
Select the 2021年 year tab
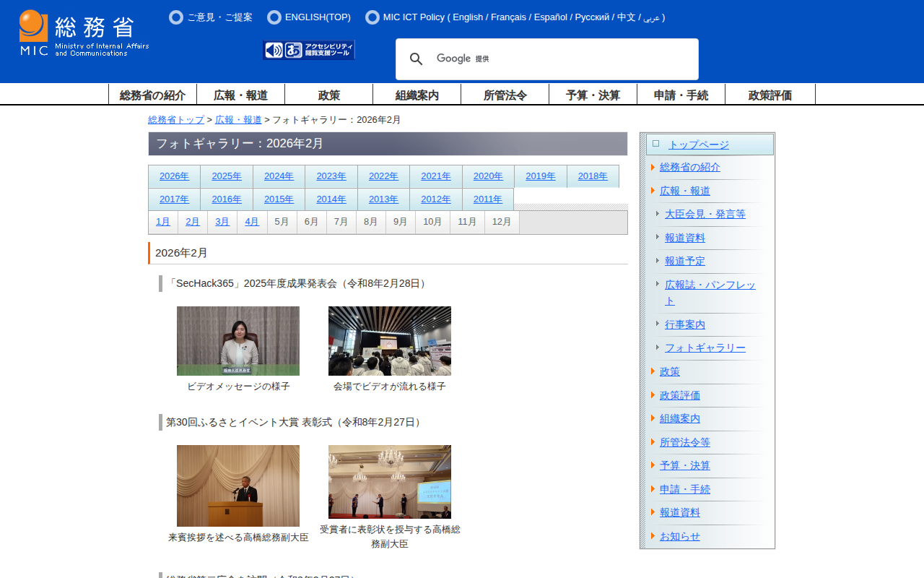click(436, 176)
